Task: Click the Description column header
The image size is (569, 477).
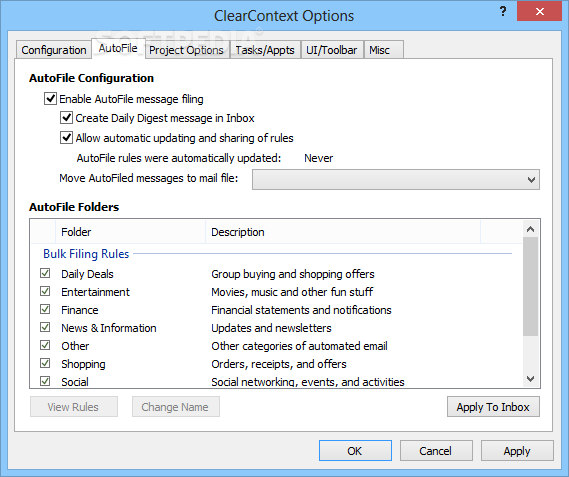Action: [343, 232]
